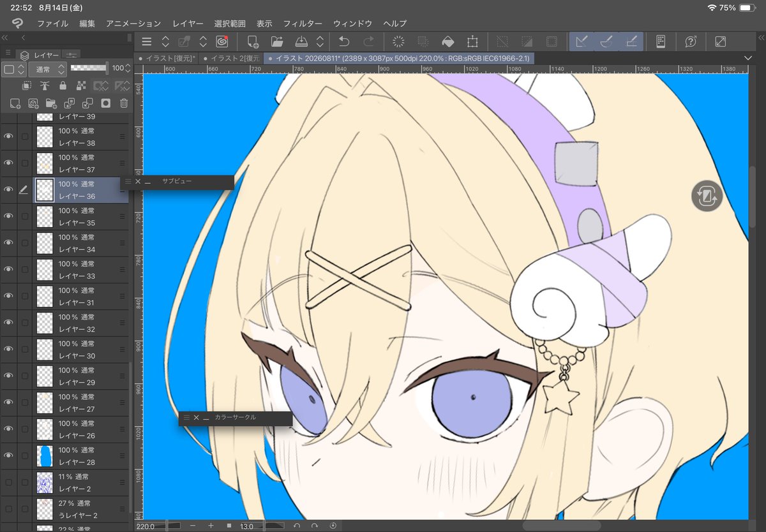Image resolution: width=766 pixels, height=532 pixels.
Task: Open アニメーション menu
Action: [133, 23]
